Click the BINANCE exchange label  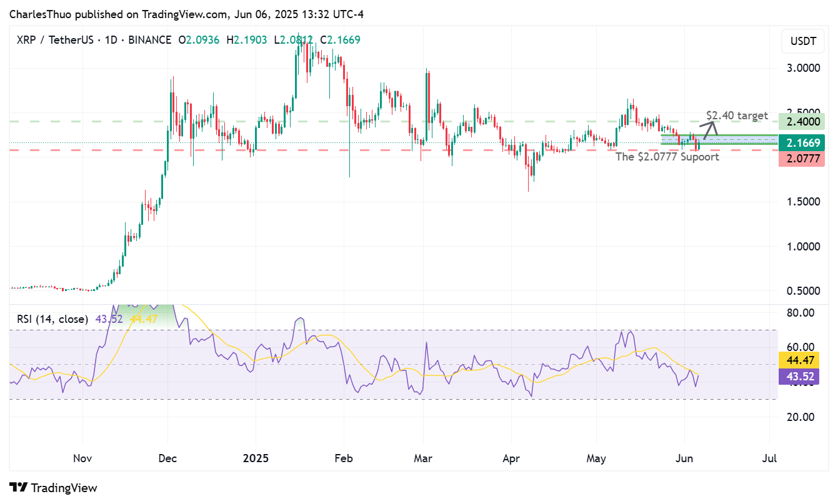pos(150,39)
